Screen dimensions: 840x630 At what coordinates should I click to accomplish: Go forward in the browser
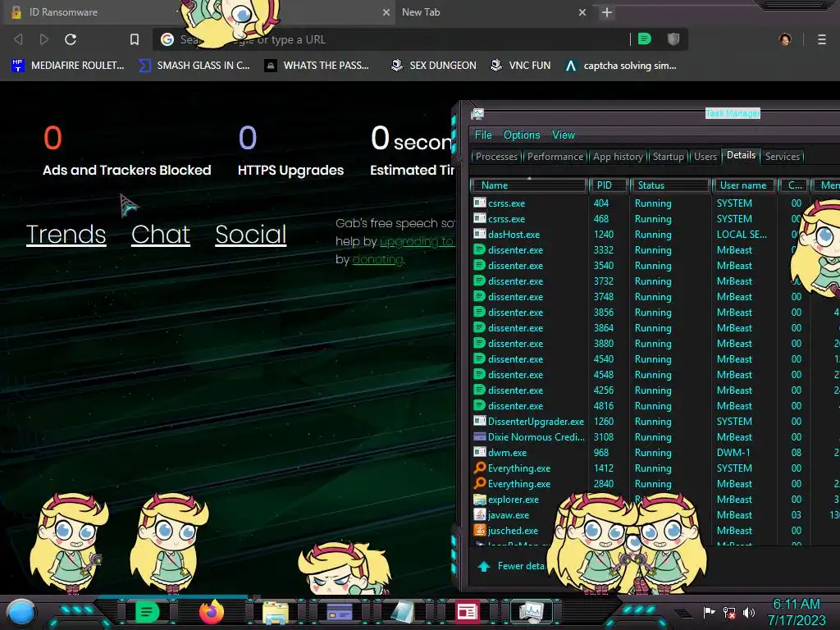click(x=44, y=39)
